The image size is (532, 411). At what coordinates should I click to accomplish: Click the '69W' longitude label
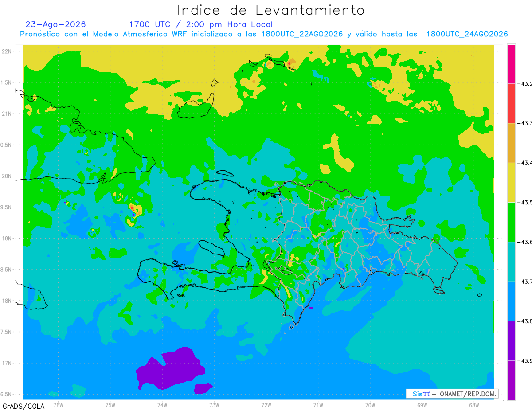point(422,405)
